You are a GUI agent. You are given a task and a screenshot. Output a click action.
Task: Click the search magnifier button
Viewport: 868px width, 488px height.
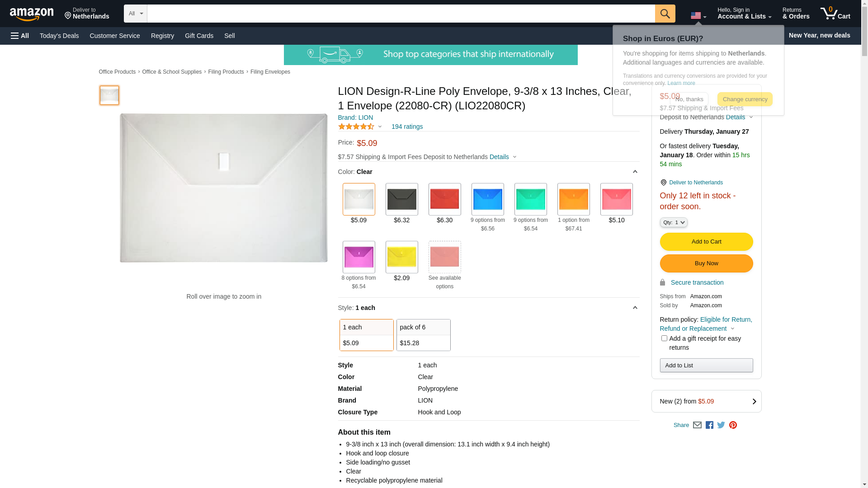coord(665,14)
